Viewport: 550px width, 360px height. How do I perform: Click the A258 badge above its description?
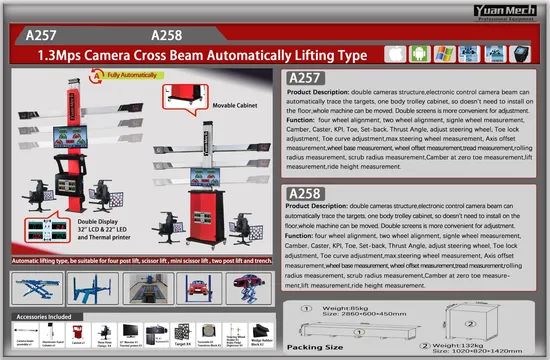coord(305,193)
